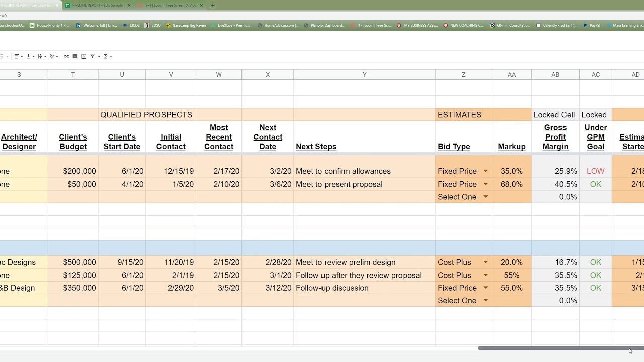Image resolution: width=644 pixels, height=362 pixels.
Task: Open Bid Type dropdown for Meet to confirm allowances row
Action: (x=486, y=171)
